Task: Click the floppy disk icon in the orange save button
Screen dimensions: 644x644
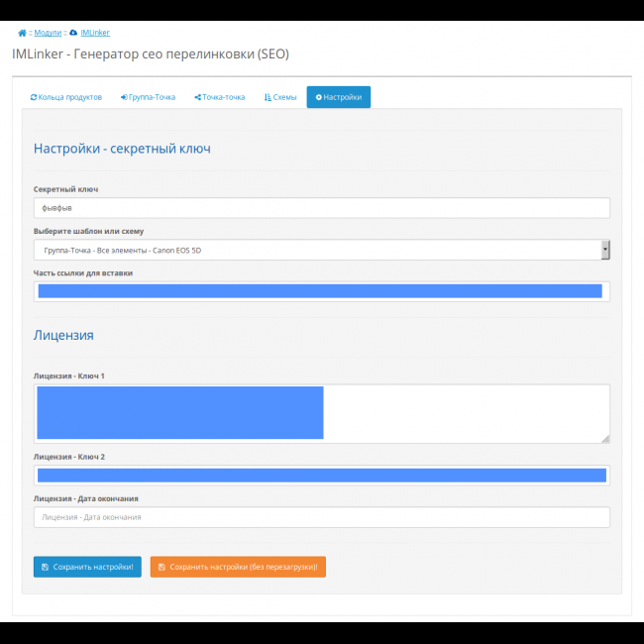Action: [x=161, y=567]
